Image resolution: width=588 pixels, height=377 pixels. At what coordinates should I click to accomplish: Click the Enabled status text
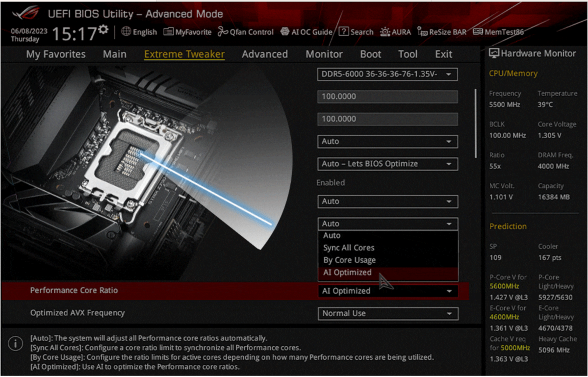331,183
